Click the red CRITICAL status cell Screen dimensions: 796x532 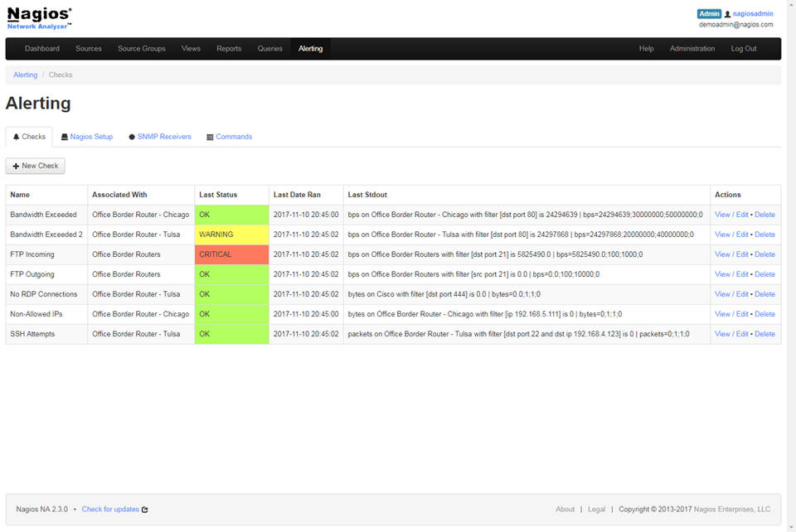coord(231,254)
